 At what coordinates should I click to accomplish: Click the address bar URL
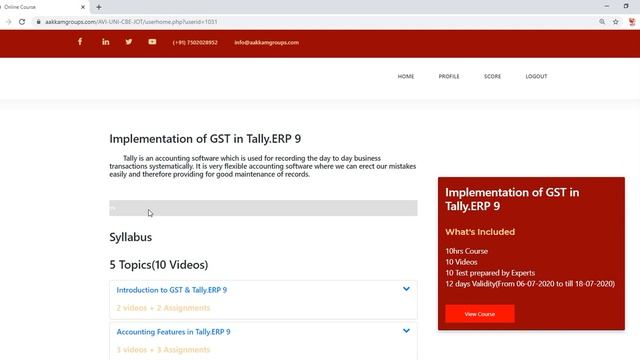[x=131, y=22]
